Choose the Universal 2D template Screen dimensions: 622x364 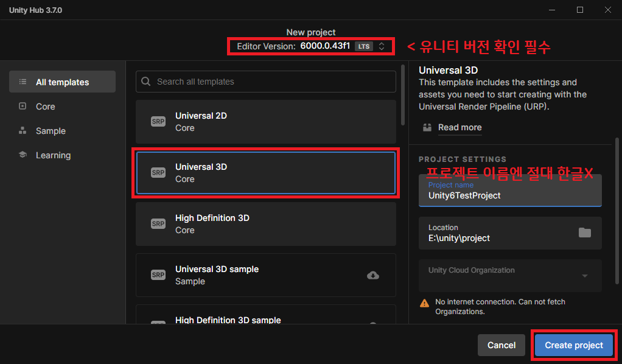click(x=266, y=122)
